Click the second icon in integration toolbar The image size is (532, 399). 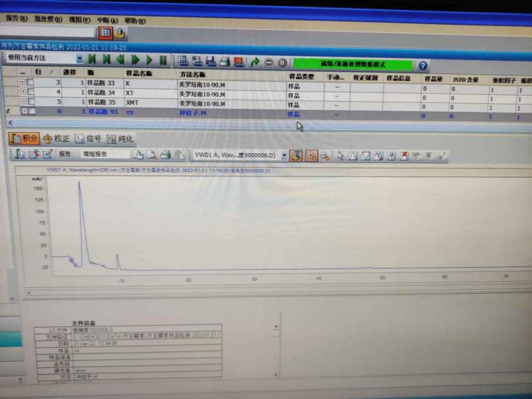pyautogui.click(x=34, y=154)
